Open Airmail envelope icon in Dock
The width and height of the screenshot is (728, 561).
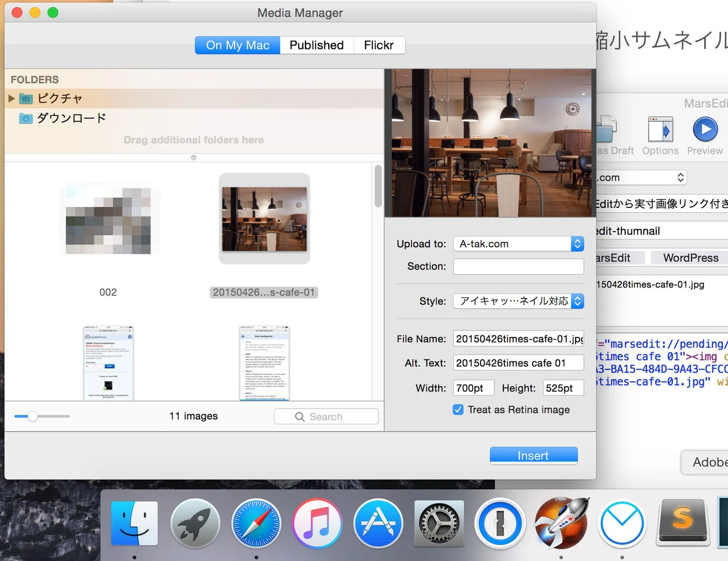click(x=622, y=523)
